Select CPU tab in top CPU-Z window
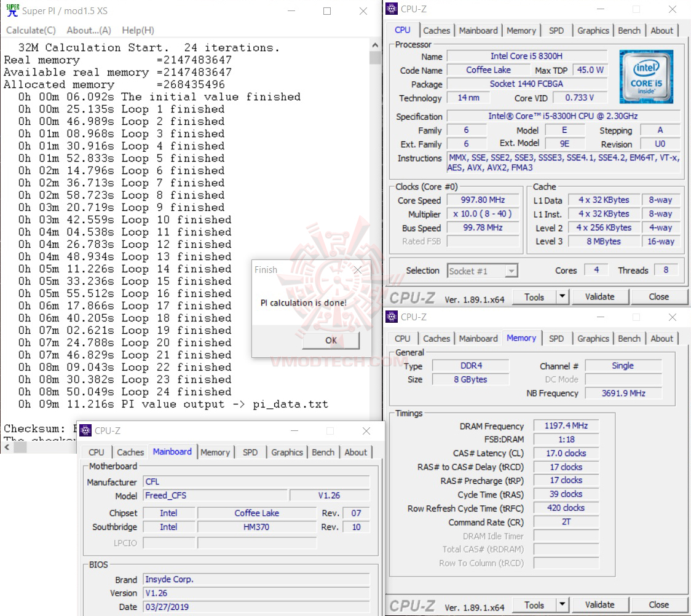691x616 pixels. [402, 30]
